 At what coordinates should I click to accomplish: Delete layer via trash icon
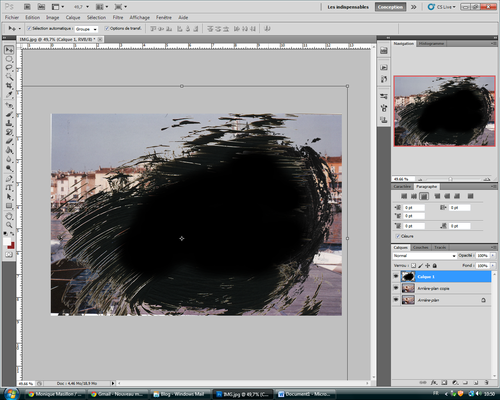pyautogui.click(x=487, y=383)
